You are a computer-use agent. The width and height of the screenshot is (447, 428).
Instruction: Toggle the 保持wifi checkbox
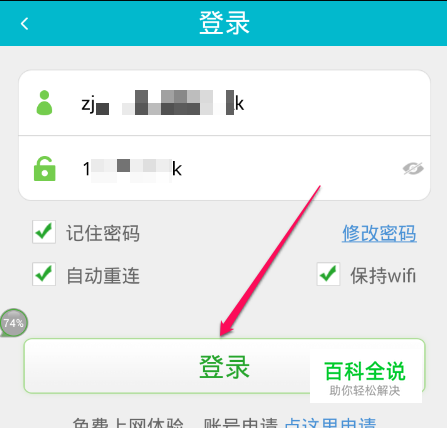pos(328,274)
